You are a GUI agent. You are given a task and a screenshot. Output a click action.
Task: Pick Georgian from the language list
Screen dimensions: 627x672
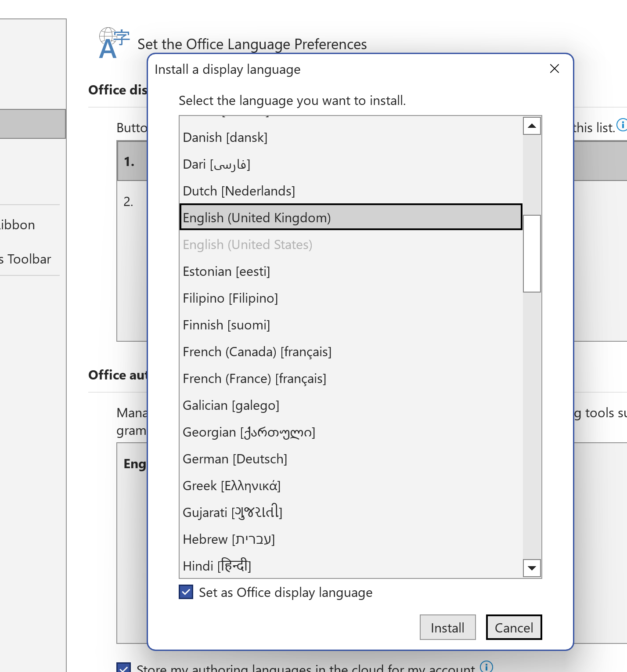351,432
